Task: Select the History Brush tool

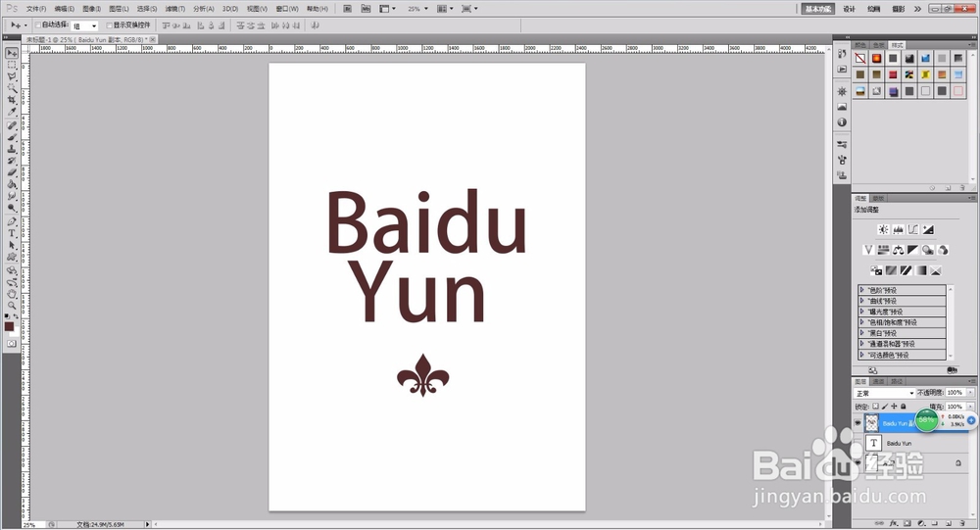Action: pos(12,162)
